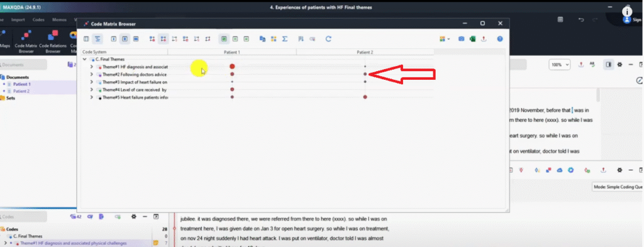Click the Code System column header
The width and height of the screenshot is (644, 247).
(125, 52)
